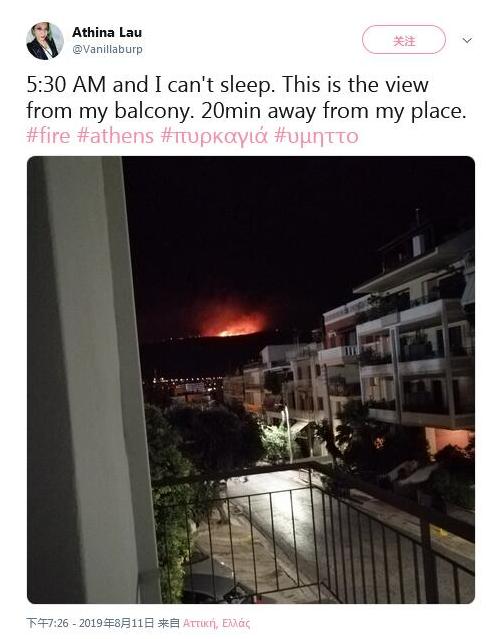Open Athina Lau's profile avatar picture
Image resolution: width=486 pixels, height=639 pixels.
(x=45, y=41)
